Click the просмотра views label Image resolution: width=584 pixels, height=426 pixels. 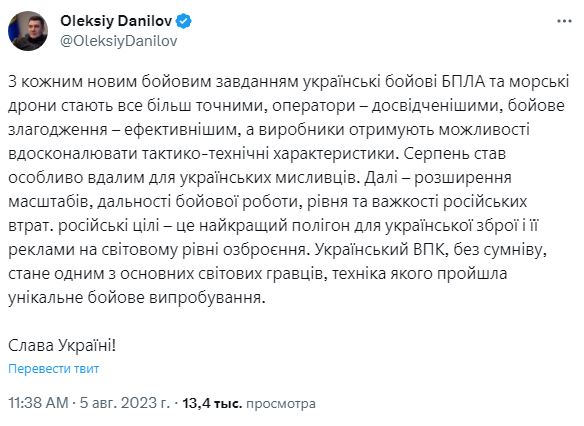[x=281, y=403]
